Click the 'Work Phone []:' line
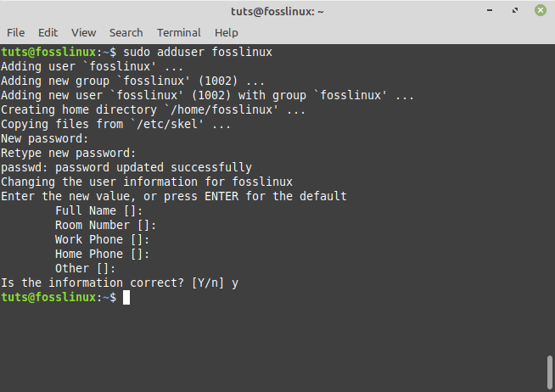 pos(103,239)
